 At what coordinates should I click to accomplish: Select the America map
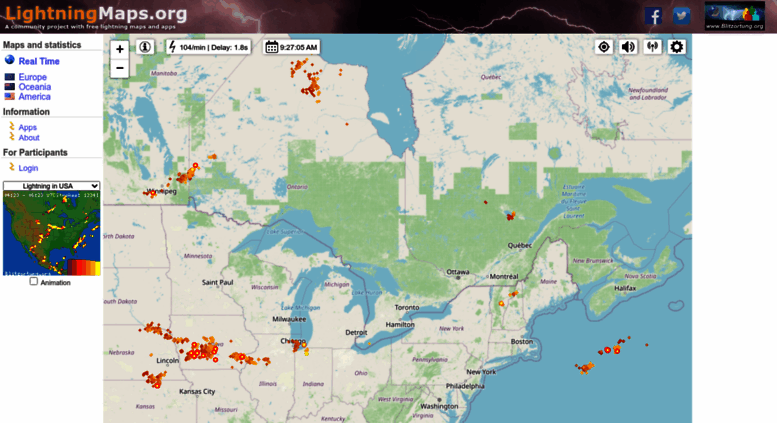(x=34, y=97)
